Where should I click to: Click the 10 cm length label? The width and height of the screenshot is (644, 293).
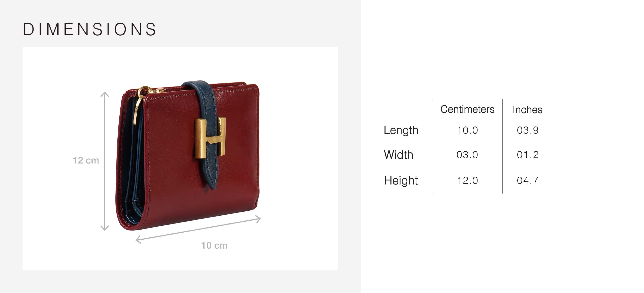(x=215, y=246)
